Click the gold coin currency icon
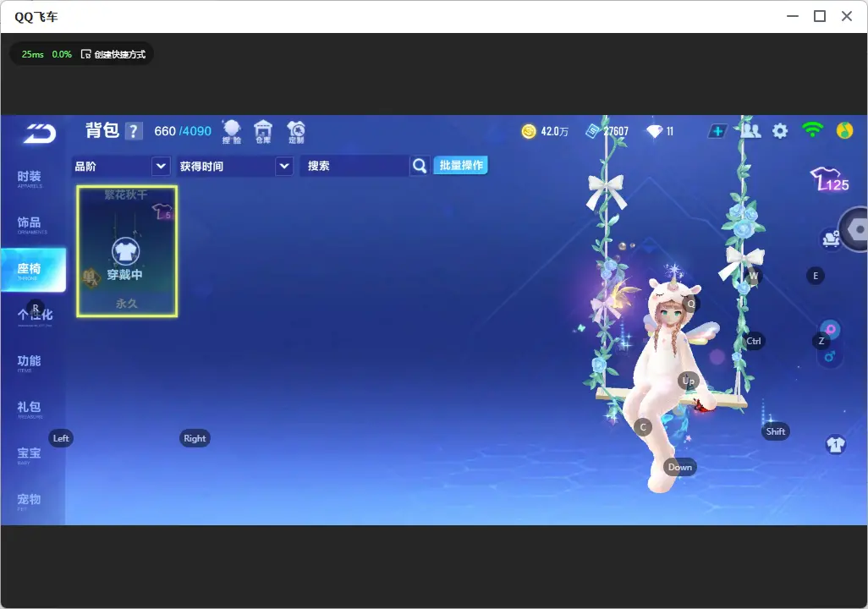 click(529, 131)
